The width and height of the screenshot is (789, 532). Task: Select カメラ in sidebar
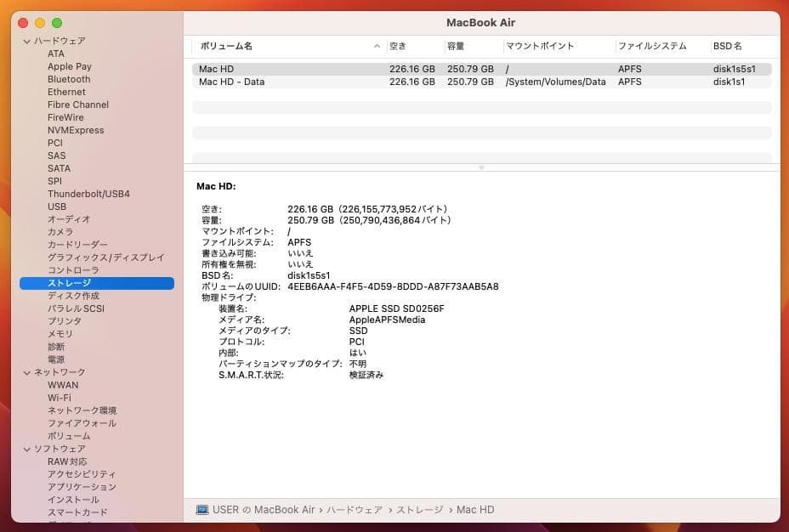(60, 232)
